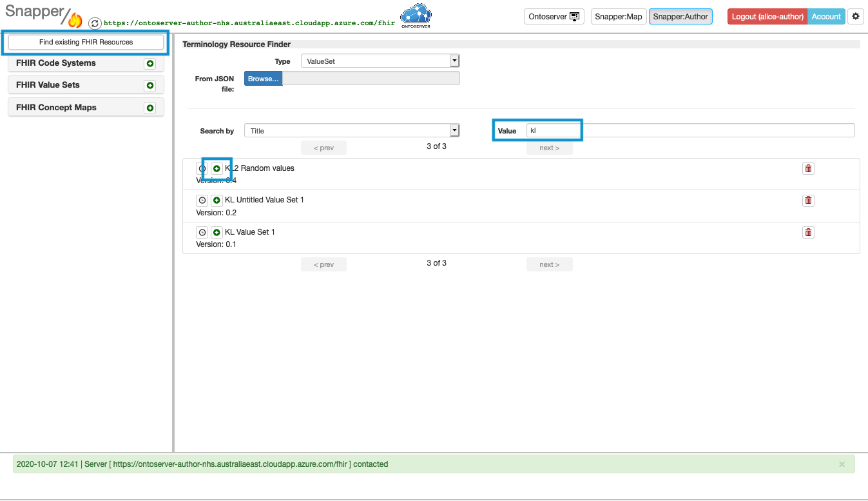Show history for KL Untitled Value Set 1

pos(202,201)
